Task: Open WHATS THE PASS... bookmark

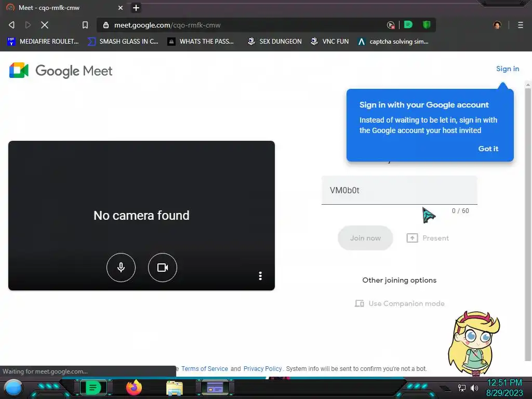Action: coord(201,42)
